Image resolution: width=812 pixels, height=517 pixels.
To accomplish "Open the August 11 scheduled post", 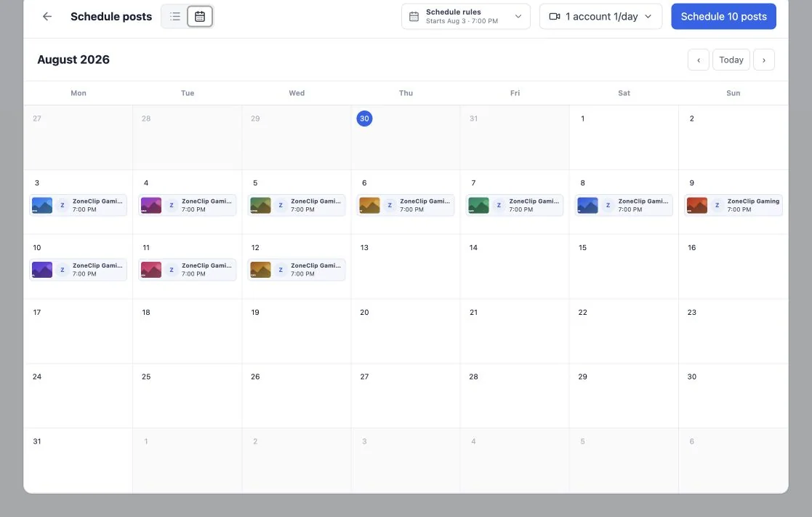I will [188, 270].
